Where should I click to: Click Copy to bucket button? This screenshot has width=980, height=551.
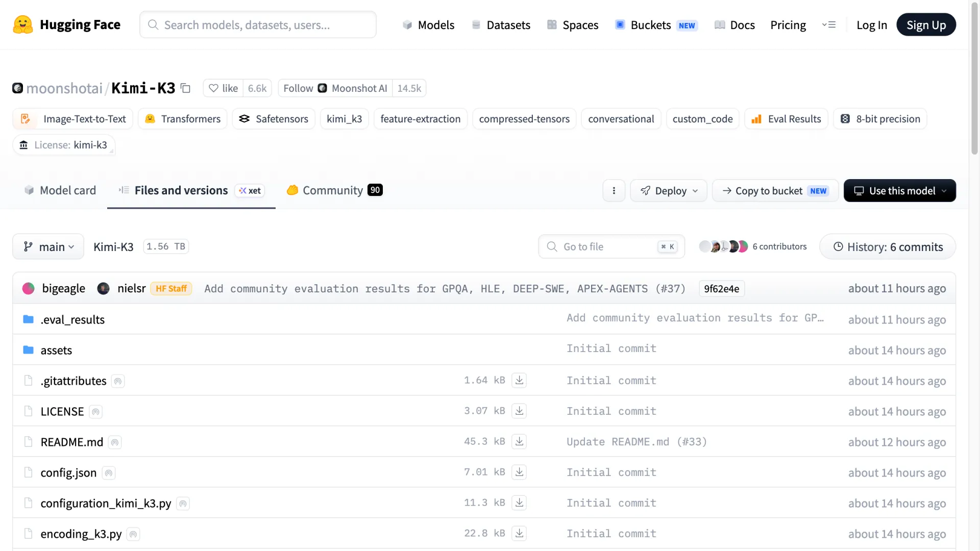[x=775, y=190]
